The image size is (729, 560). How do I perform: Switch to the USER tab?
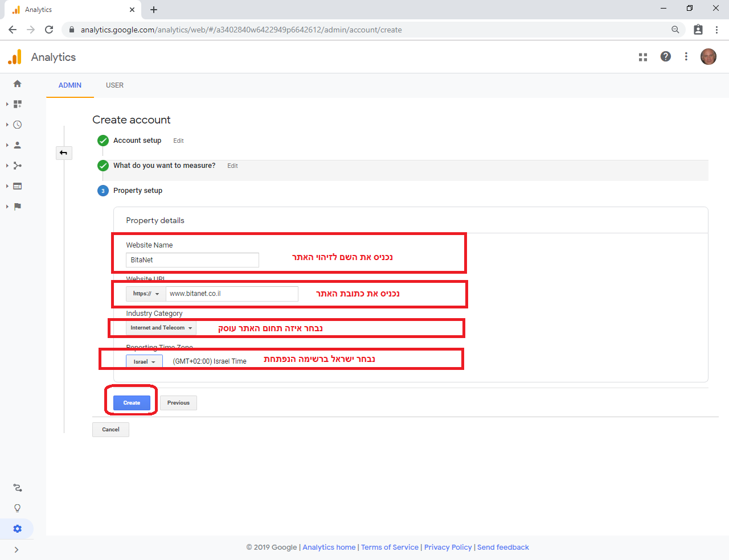click(x=114, y=85)
